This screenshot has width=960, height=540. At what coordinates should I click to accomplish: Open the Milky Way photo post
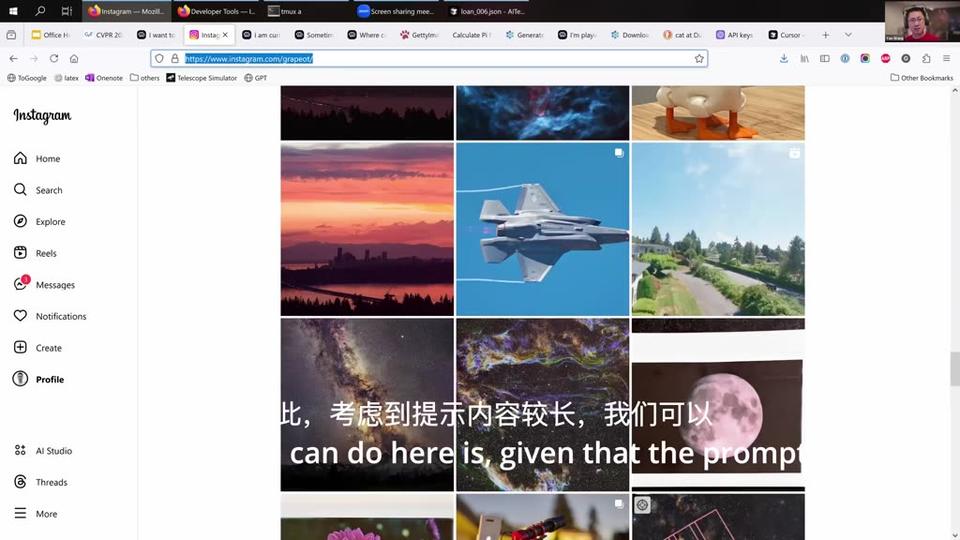point(367,405)
